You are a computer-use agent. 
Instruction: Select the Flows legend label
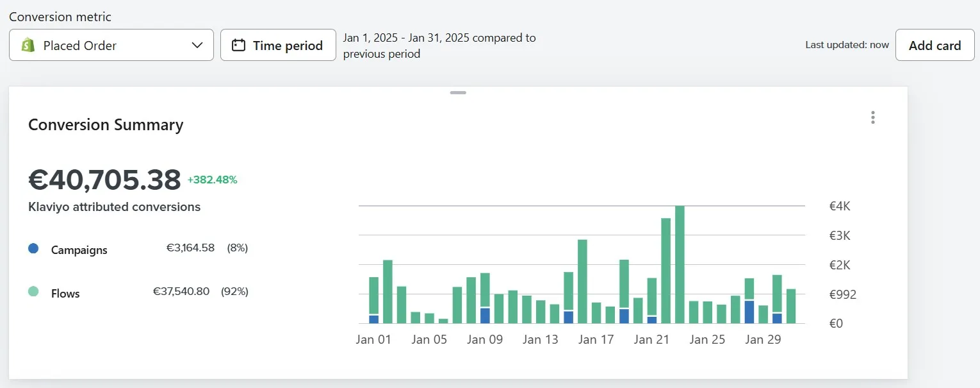point(65,294)
